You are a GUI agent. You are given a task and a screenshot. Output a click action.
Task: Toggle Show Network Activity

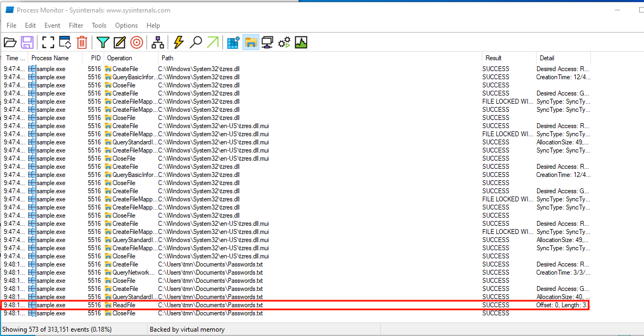coord(267,42)
